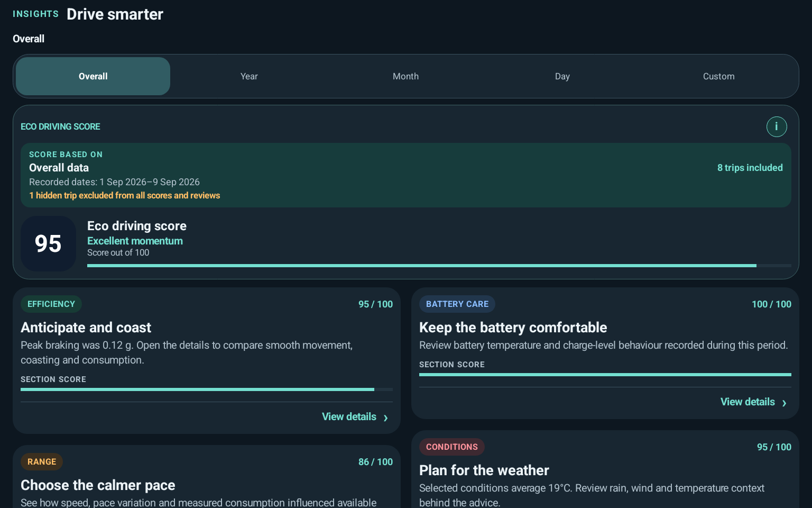Click the Efficiency section score bar
This screenshot has width=812, height=508.
click(x=206, y=389)
